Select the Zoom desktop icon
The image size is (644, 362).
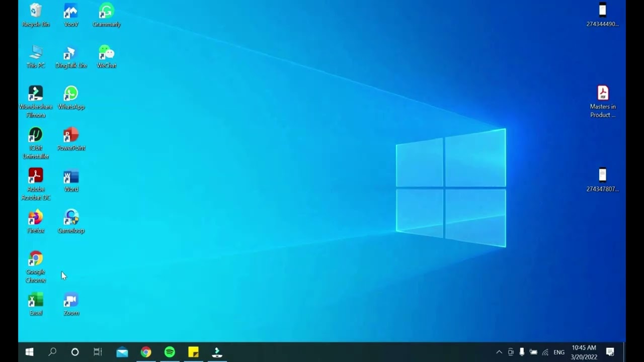pyautogui.click(x=71, y=304)
